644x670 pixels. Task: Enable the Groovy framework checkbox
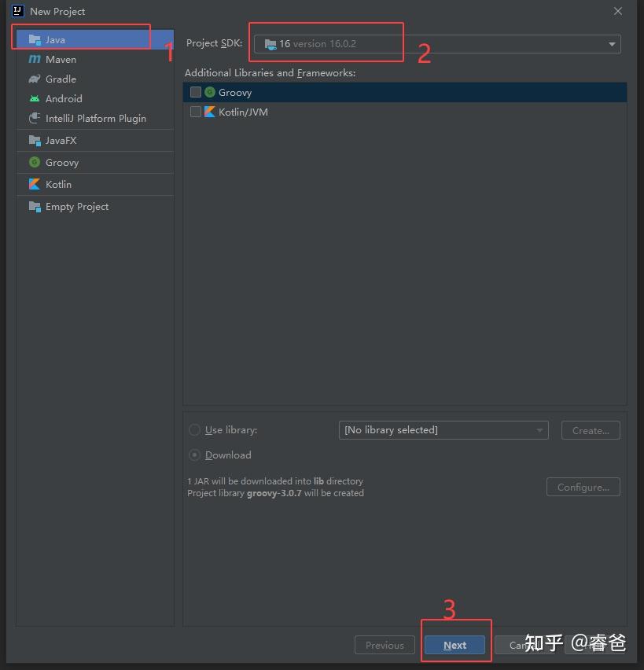(194, 92)
